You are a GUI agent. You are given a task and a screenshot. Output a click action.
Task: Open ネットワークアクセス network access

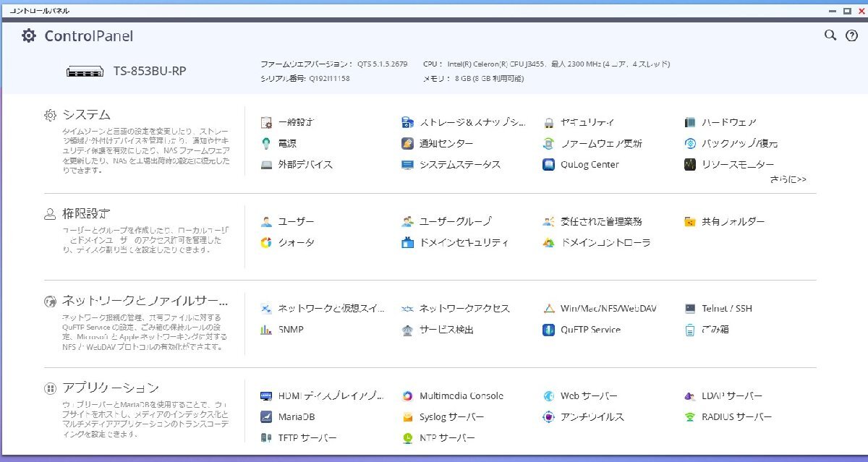(x=456, y=308)
